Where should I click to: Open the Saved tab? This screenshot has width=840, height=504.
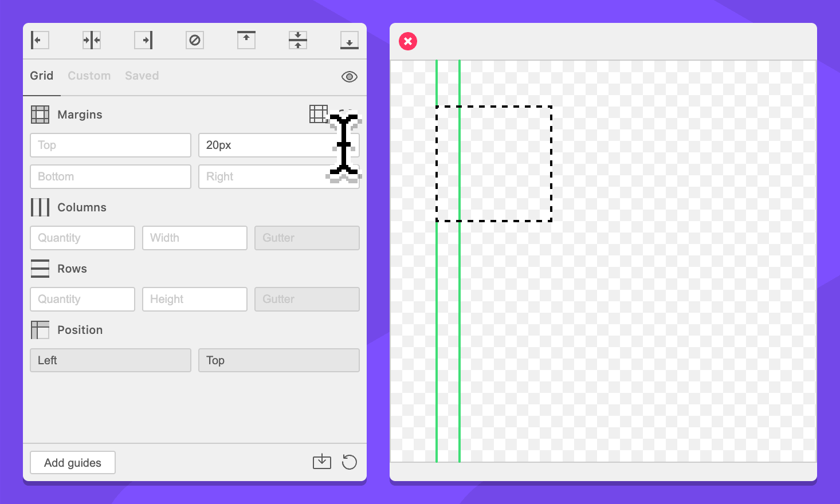tap(142, 76)
